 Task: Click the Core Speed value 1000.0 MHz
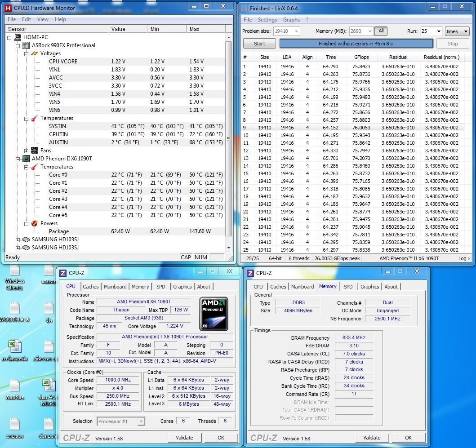click(x=118, y=380)
